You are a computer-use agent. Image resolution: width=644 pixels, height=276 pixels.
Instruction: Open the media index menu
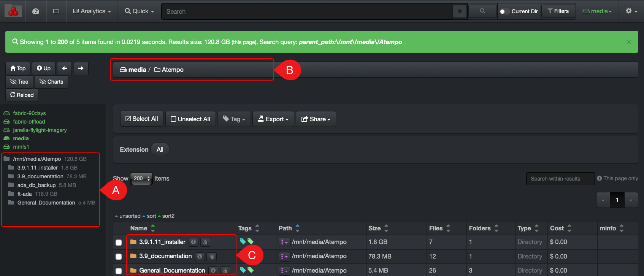597,11
